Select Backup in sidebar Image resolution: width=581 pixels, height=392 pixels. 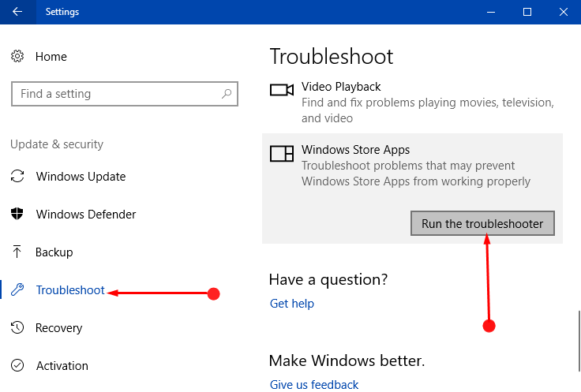click(54, 252)
